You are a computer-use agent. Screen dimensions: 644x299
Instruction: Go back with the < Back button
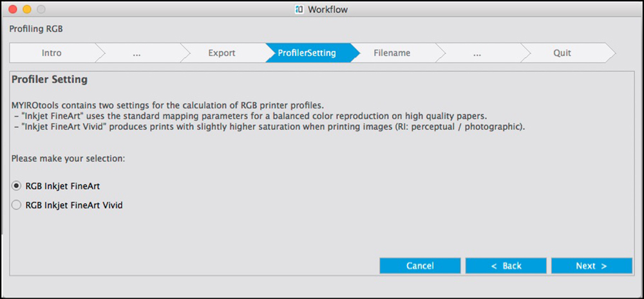pyautogui.click(x=506, y=266)
